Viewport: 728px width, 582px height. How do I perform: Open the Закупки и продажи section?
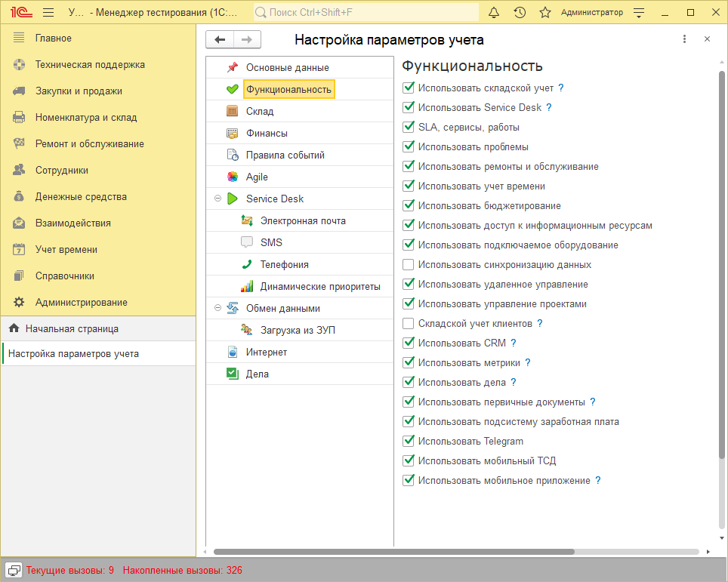click(x=79, y=91)
